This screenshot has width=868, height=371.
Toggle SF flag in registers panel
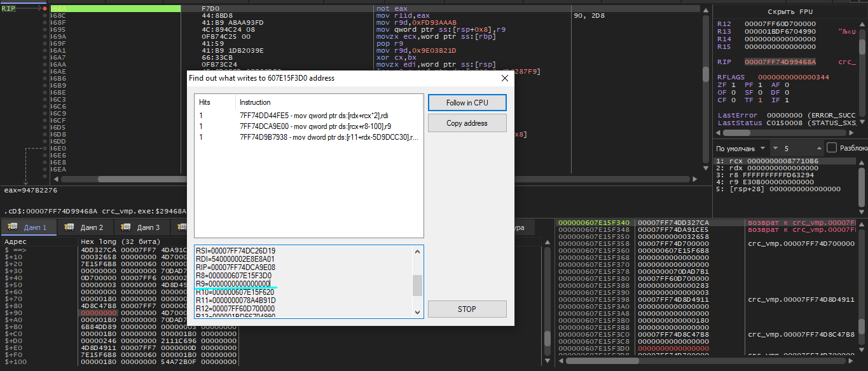pos(753,92)
